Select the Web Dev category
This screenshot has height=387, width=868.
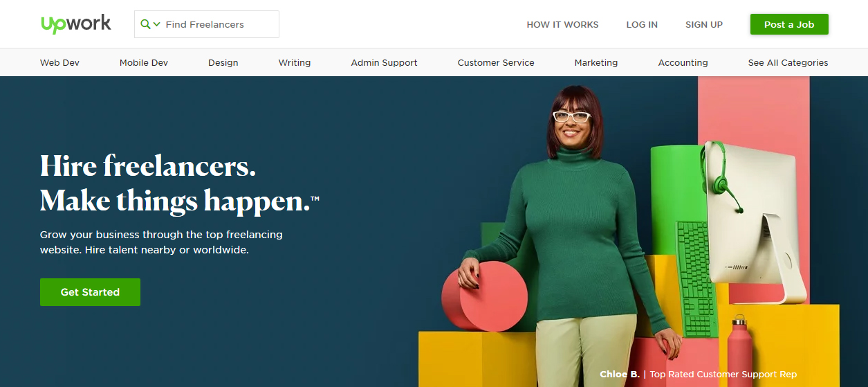(x=59, y=62)
